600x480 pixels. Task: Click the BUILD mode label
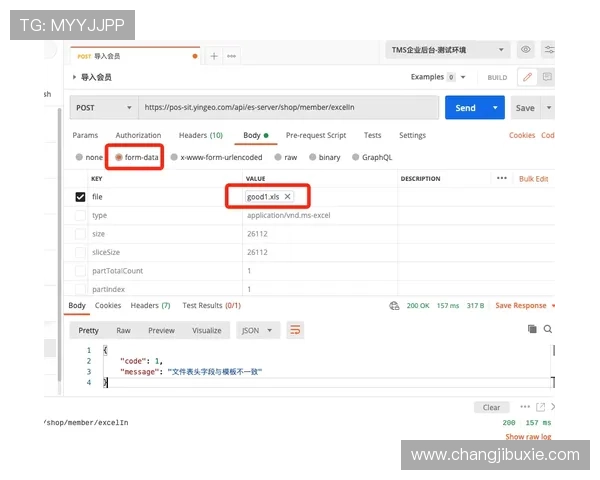point(497,77)
